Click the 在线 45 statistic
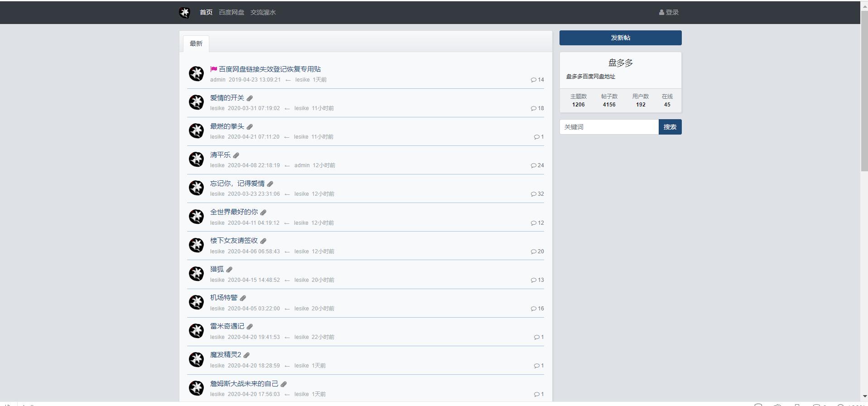 click(x=667, y=101)
